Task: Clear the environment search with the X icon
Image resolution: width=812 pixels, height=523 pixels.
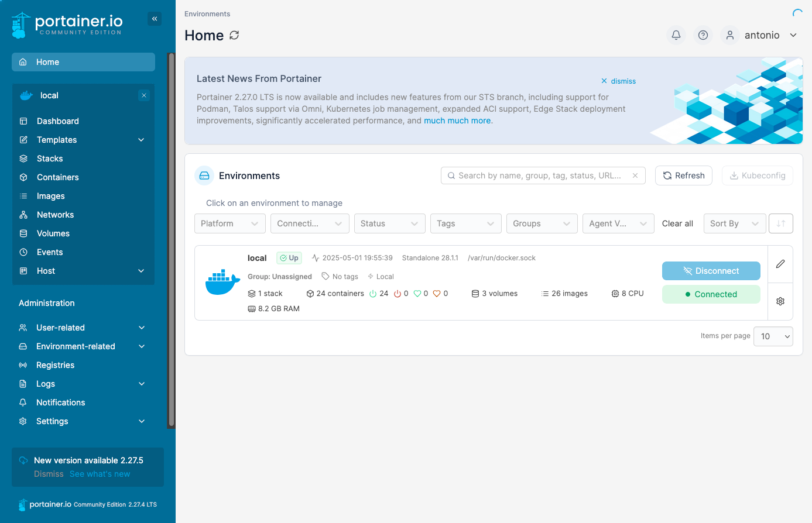Action: click(x=635, y=176)
